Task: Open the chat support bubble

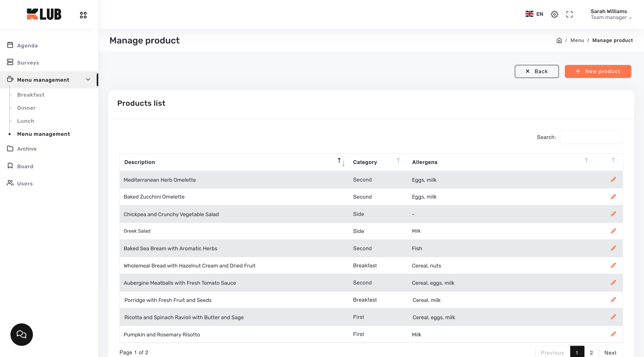Action: coord(22,334)
